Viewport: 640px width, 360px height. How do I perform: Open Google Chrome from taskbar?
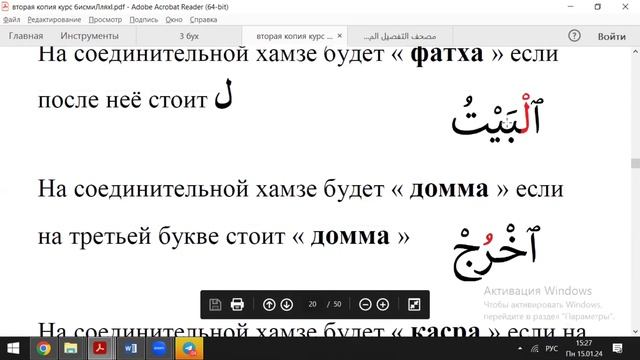pos(44,348)
